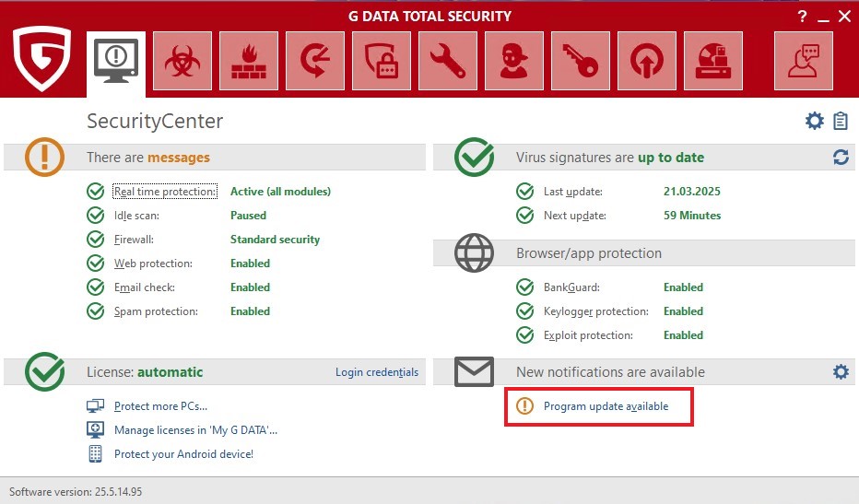
Task: Click 'Standard security' firewall value
Action: tap(275, 240)
